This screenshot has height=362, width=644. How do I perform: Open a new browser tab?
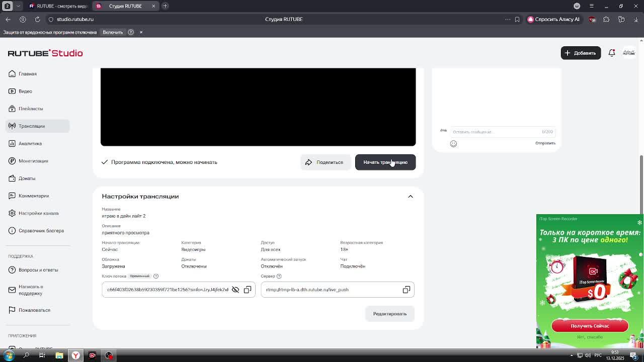pos(165,6)
